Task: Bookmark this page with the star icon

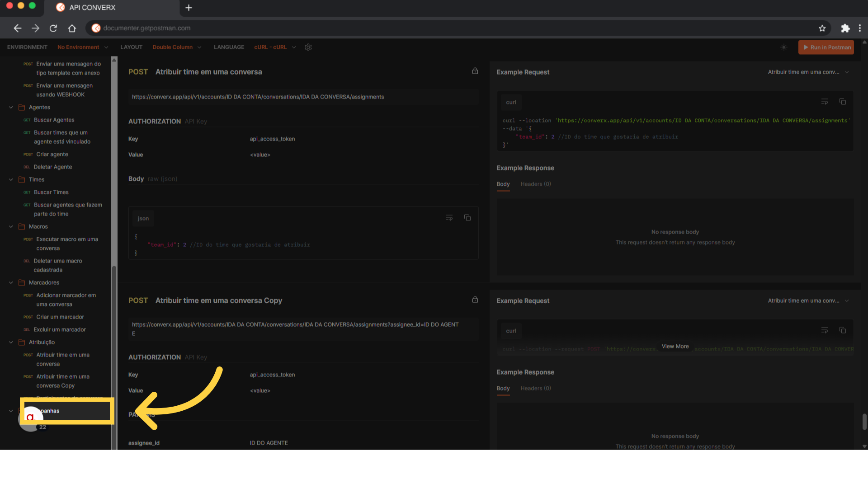Action: [x=822, y=28]
